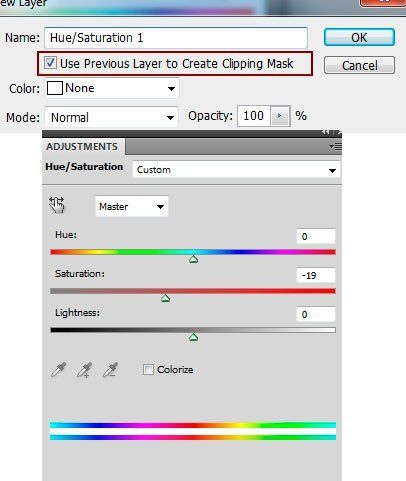The image size is (406, 481).
Task: Switch to the ADJUSTMENTS tab
Action: pyautogui.click(x=82, y=147)
